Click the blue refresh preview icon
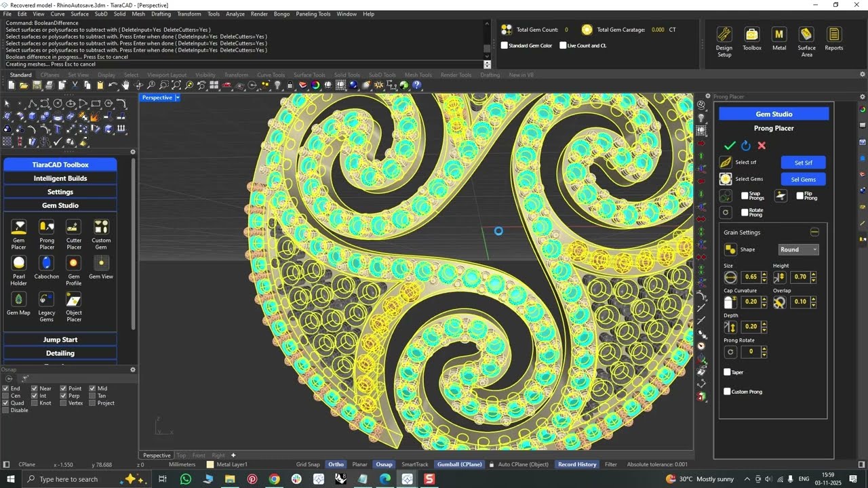The width and height of the screenshot is (868, 488). [746, 145]
